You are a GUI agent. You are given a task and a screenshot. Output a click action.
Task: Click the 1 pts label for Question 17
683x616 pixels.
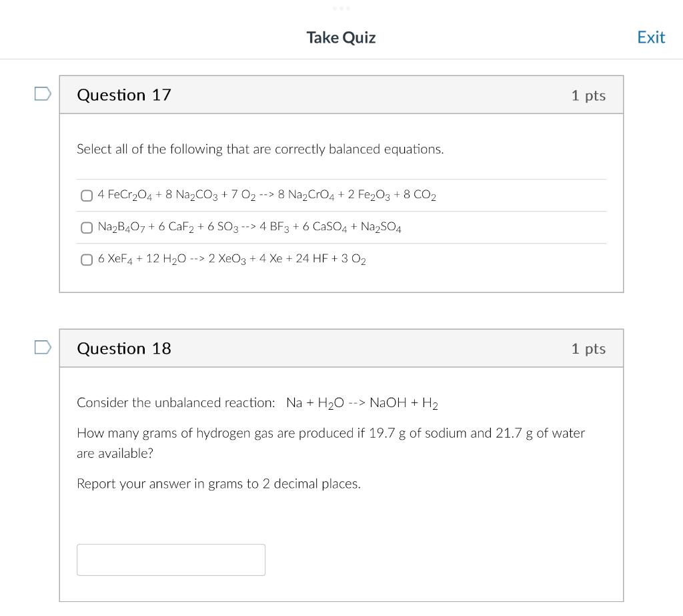[588, 95]
